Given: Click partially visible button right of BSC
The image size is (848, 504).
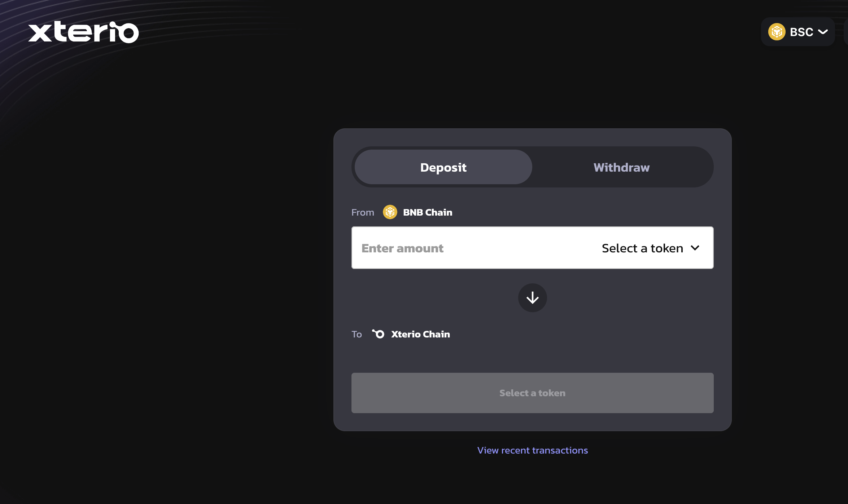Looking at the screenshot, I should 846,32.
